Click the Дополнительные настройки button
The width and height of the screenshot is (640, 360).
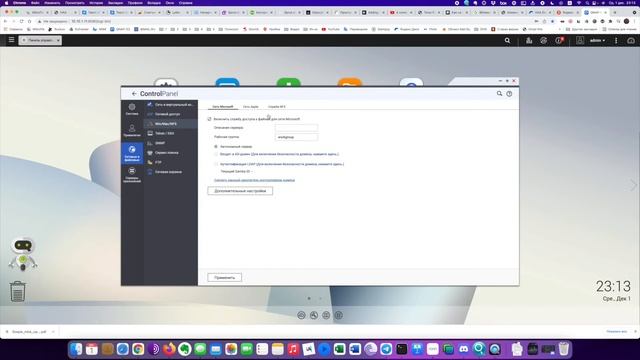click(240, 191)
